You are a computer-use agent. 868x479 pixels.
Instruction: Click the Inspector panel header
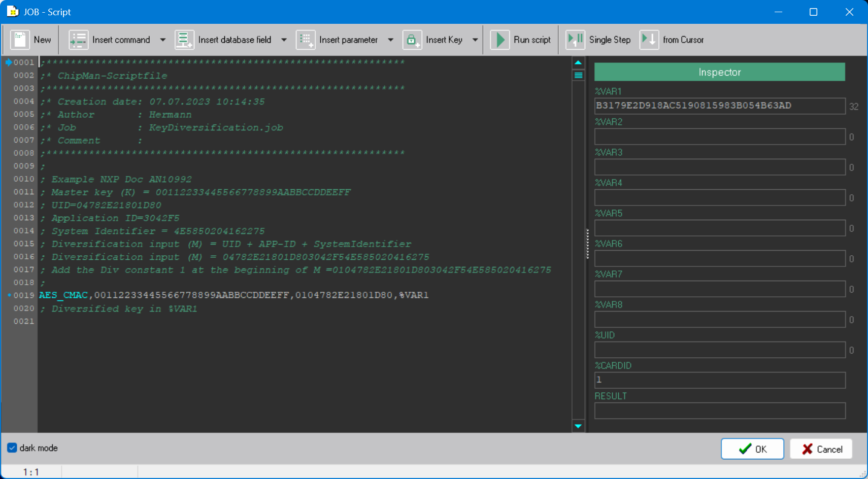[720, 72]
